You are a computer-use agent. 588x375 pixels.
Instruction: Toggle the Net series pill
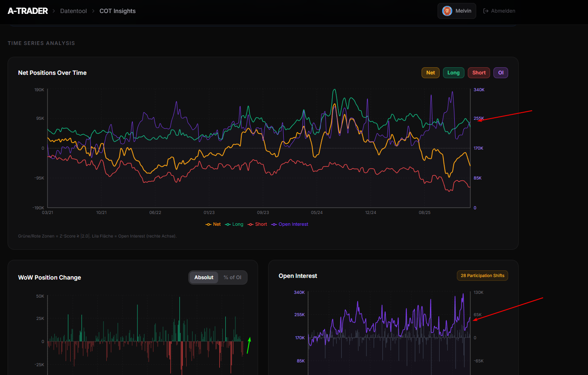[x=430, y=72]
